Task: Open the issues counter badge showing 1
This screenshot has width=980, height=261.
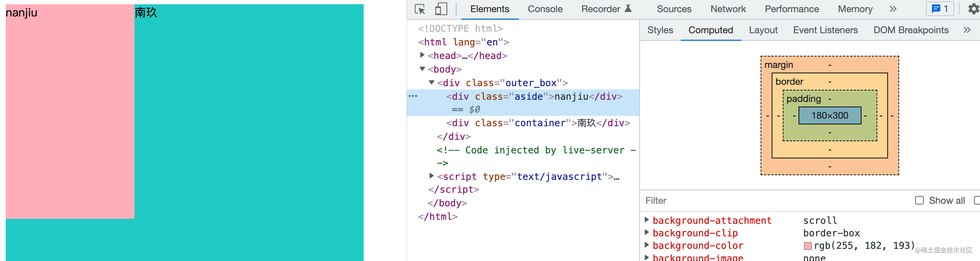Action: click(940, 9)
